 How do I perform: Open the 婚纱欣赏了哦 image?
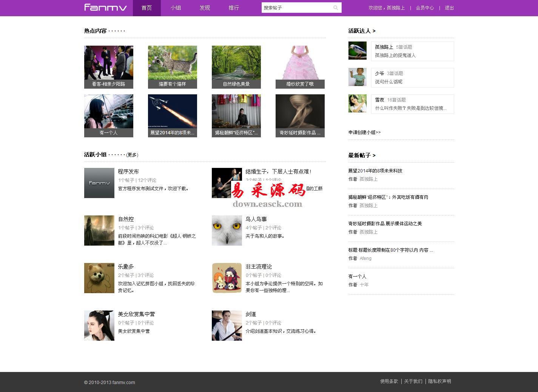(x=300, y=67)
